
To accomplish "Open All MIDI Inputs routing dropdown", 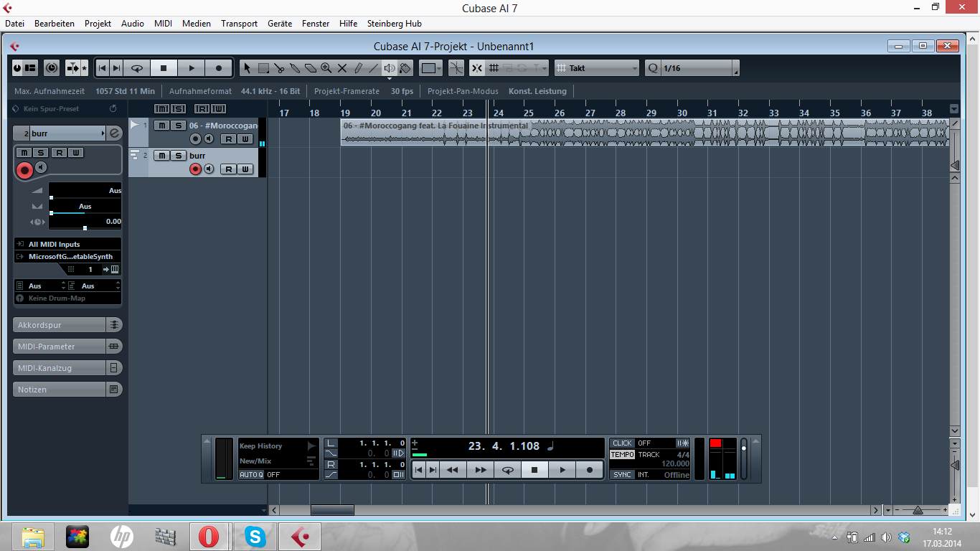I will (67, 244).
